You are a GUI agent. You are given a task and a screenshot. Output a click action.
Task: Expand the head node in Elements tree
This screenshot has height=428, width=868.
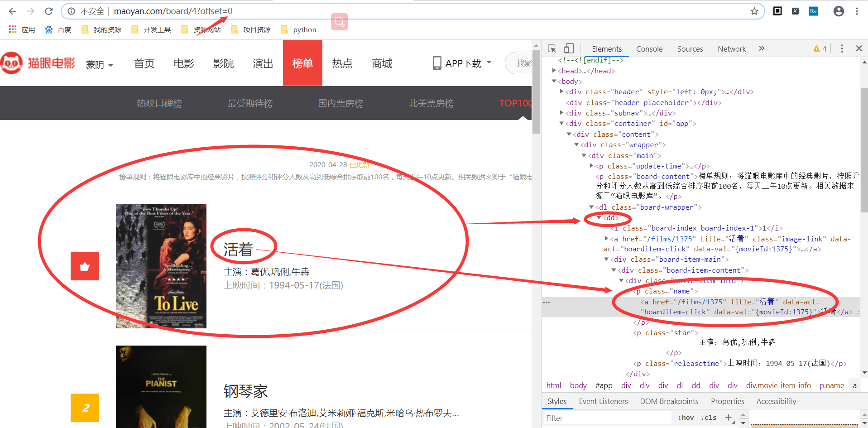pos(554,70)
